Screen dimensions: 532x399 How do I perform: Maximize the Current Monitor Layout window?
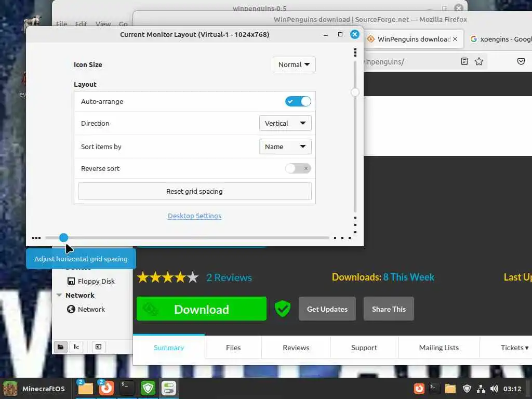[x=340, y=34]
